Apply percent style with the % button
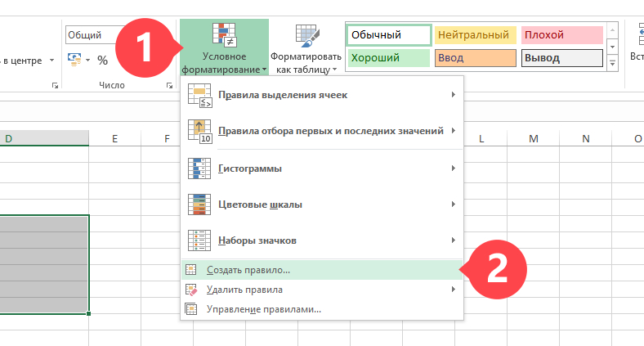 coord(103,61)
